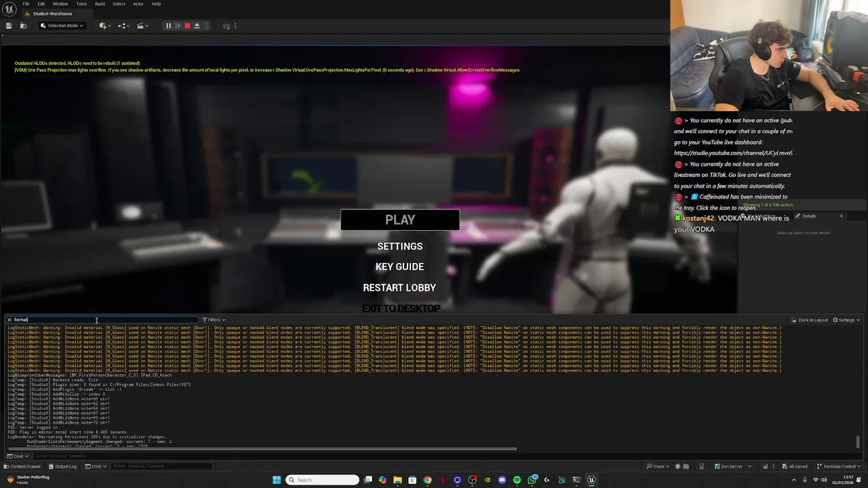Open Spotify from the taskbar
Screen dimensions: 868x488
(x=517, y=480)
